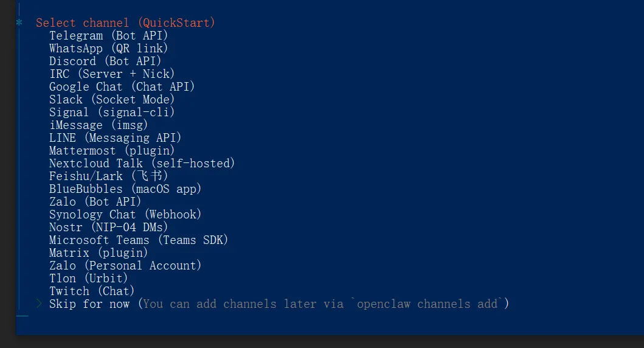Screen dimensions: 644x348
Task: Select Slack (Socket Mode) channel
Action: tap(112, 100)
